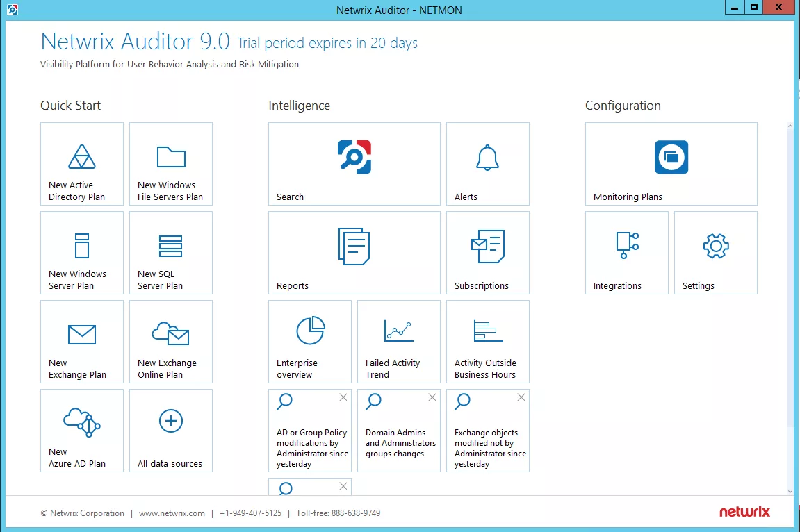Run the Domain Admins and Administrators groups search
Image resolution: width=800 pixels, height=532 pixels.
(x=399, y=431)
